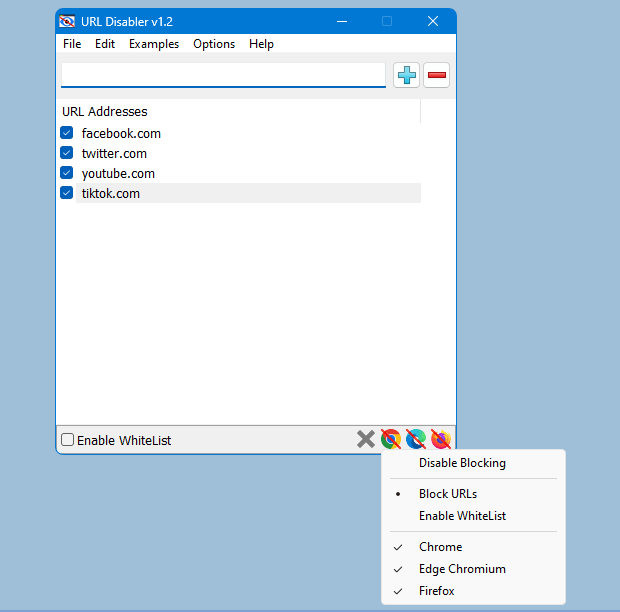Toggle Edge Chromium in the popup menu

coord(462,569)
